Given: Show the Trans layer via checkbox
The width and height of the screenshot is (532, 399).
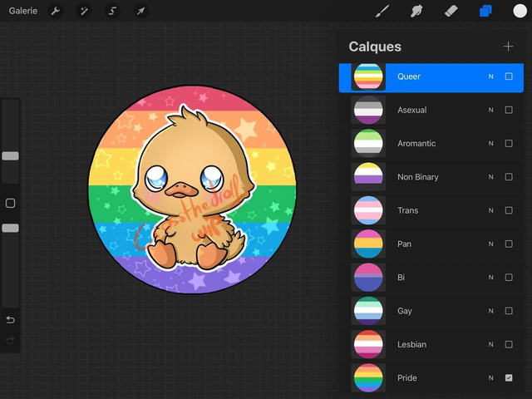Looking at the screenshot, I should 509,210.
